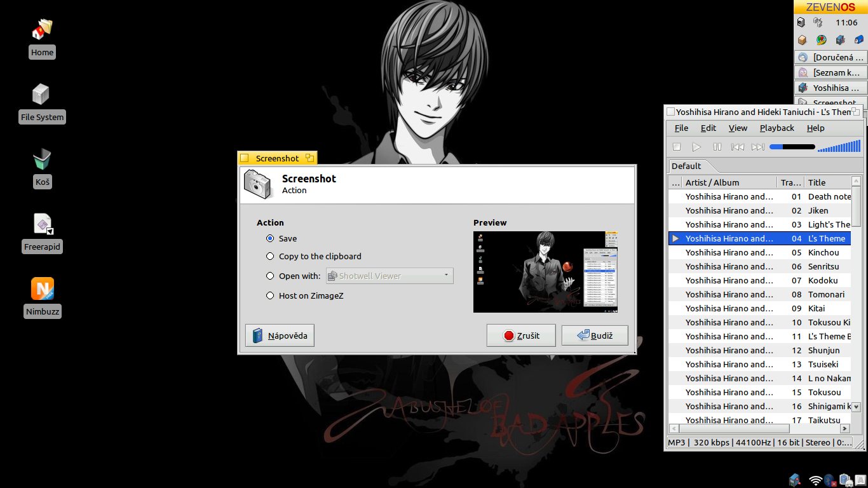The image size is (868, 488).
Task: Select the Open with radio option
Action: point(294,276)
